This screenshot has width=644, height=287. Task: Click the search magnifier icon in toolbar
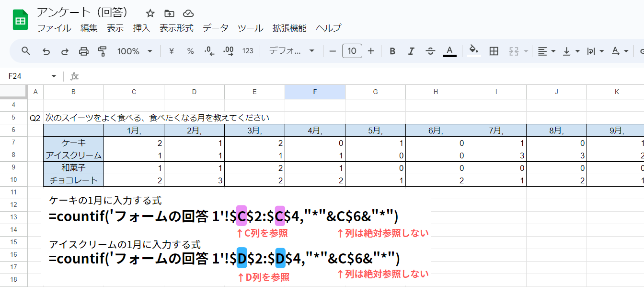(26, 51)
